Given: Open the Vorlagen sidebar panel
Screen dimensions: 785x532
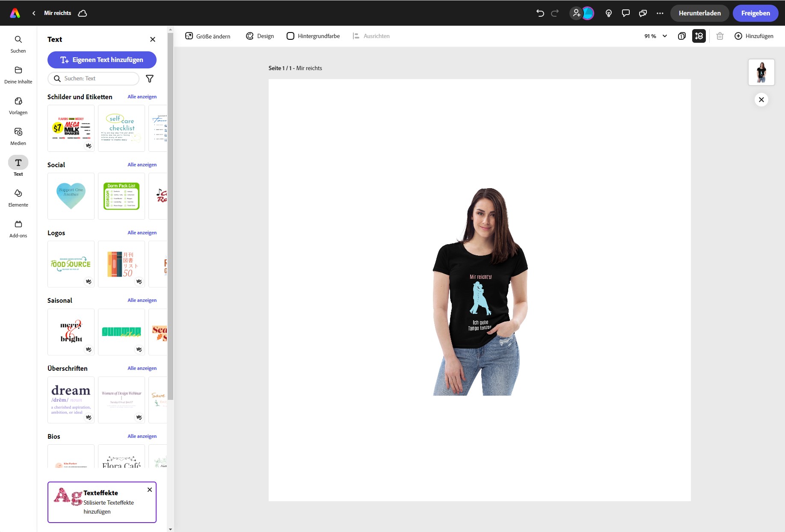Looking at the screenshot, I should [x=18, y=106].
